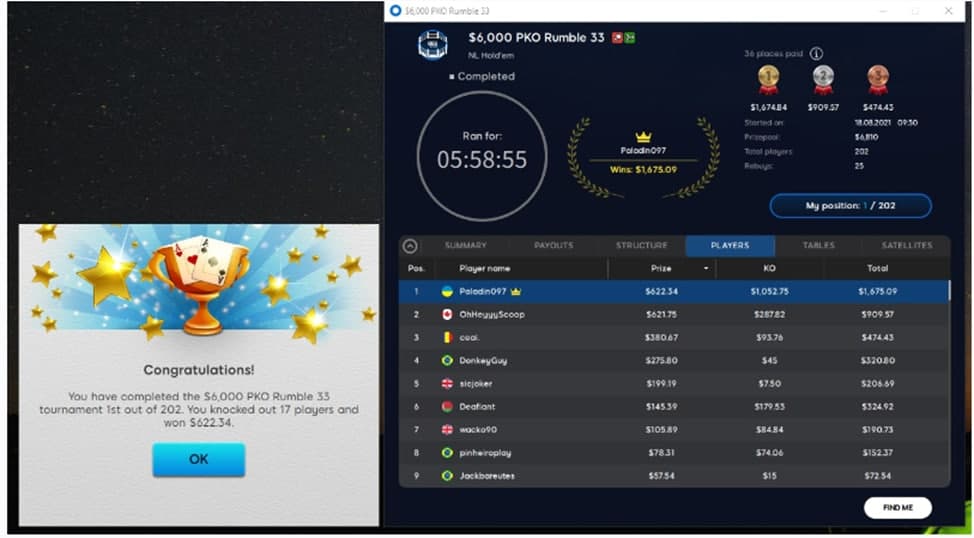Collapse the tournament header with the chevron
Viewport: 974px width, 538px height.
pyautogui.click(x=410, y=246)
